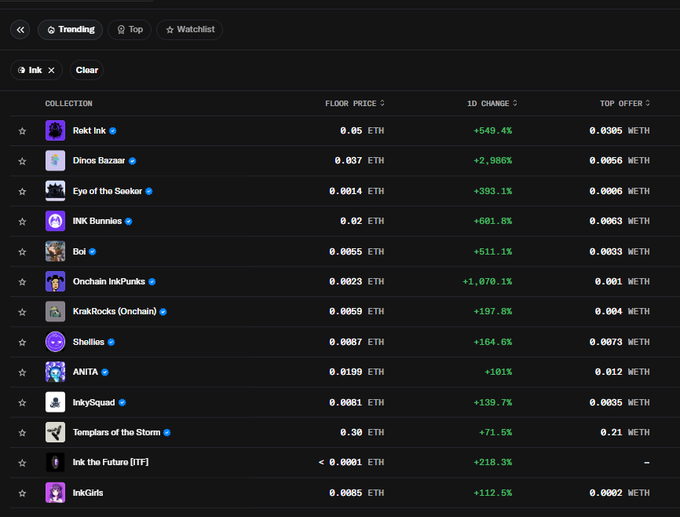The height and width of the screenshot is (517, 680).
Task: Toggle the watchlist star for Shellies
Action: (x=22, y=342)
